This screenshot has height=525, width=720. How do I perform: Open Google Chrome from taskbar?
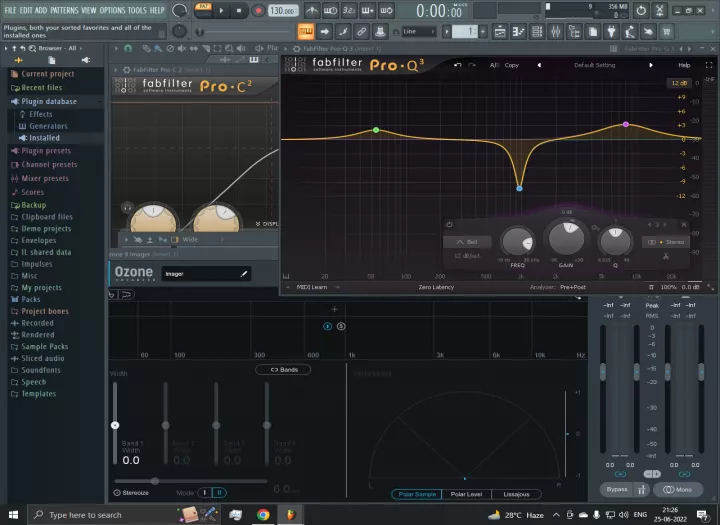(263, 514)
